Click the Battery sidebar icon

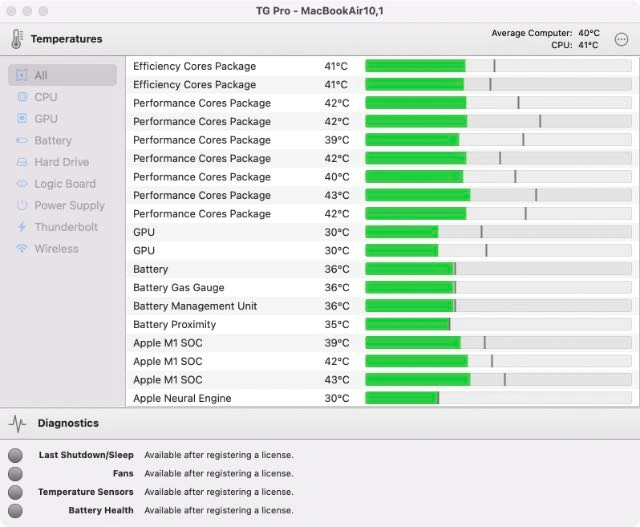click(x=22, y=140)
